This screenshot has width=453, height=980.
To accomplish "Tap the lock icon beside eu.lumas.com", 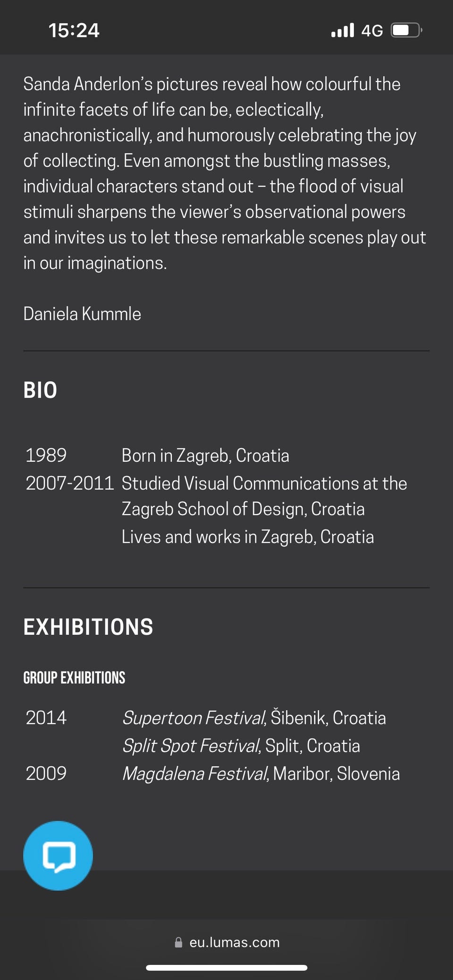I will (178, 942).
